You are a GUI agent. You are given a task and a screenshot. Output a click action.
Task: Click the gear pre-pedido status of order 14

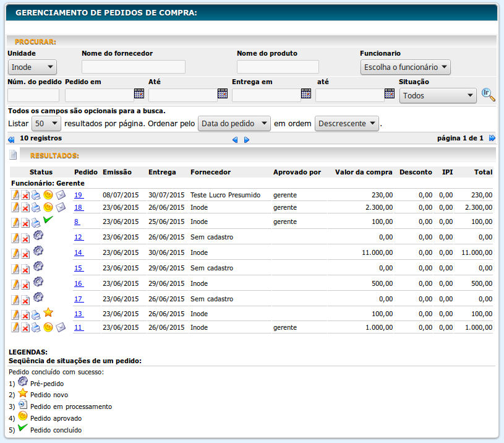(38, 251)
